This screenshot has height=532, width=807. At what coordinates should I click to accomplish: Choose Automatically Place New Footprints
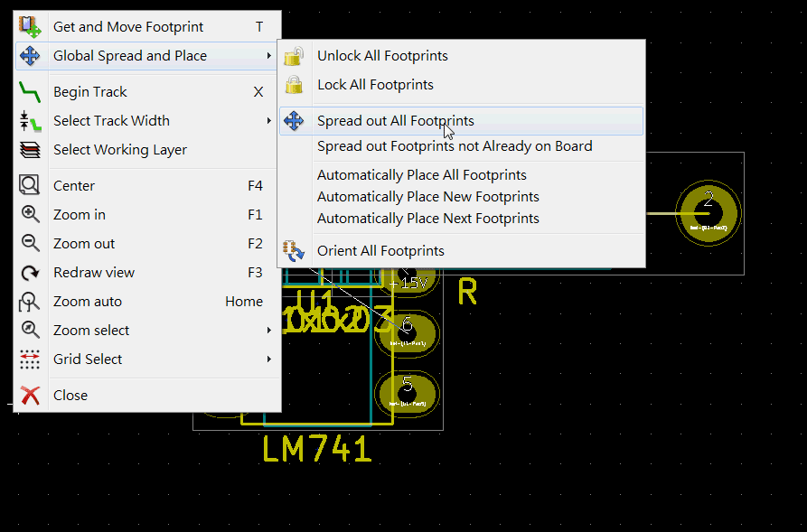coord(428,196)
